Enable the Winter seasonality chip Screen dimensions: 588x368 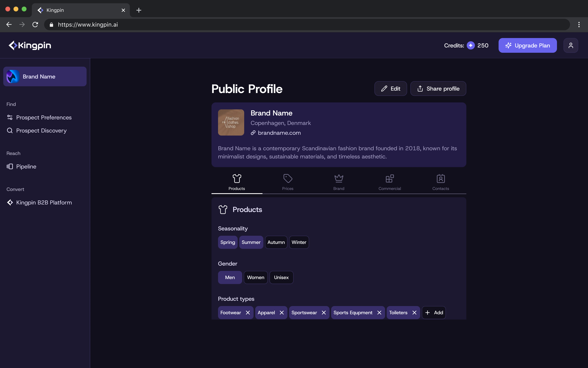[x=299, y=242]
